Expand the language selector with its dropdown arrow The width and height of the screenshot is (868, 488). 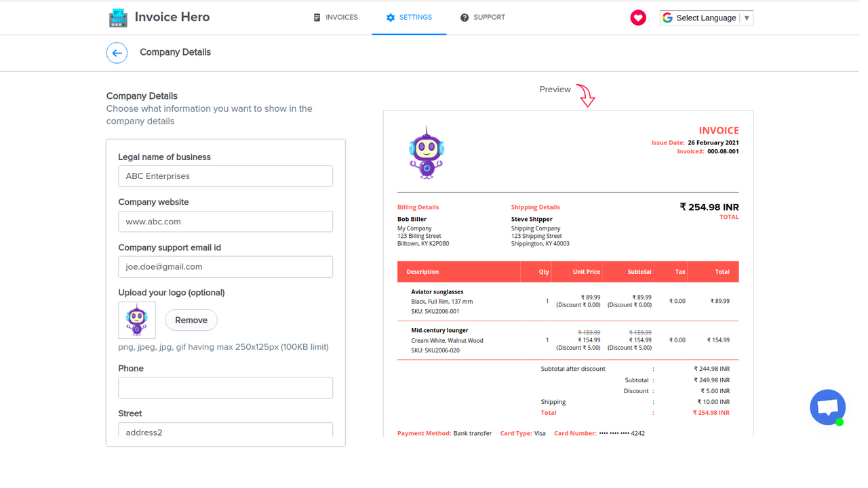click(748, 18)
